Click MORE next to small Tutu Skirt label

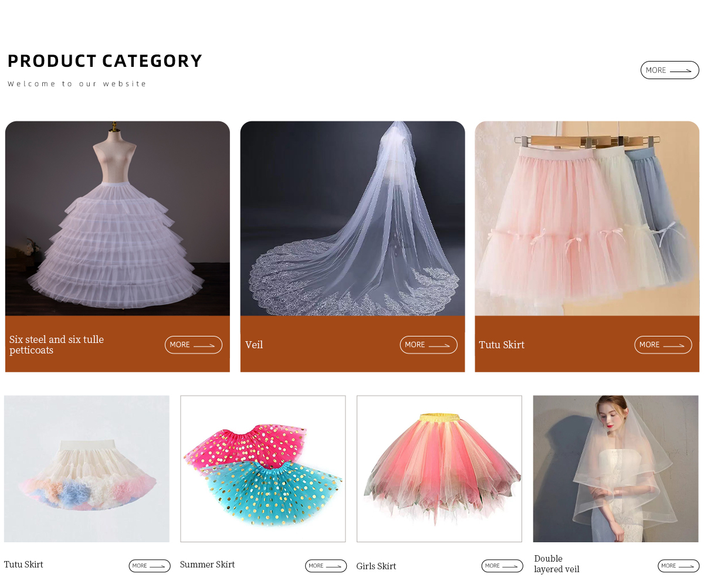(150, 566)
